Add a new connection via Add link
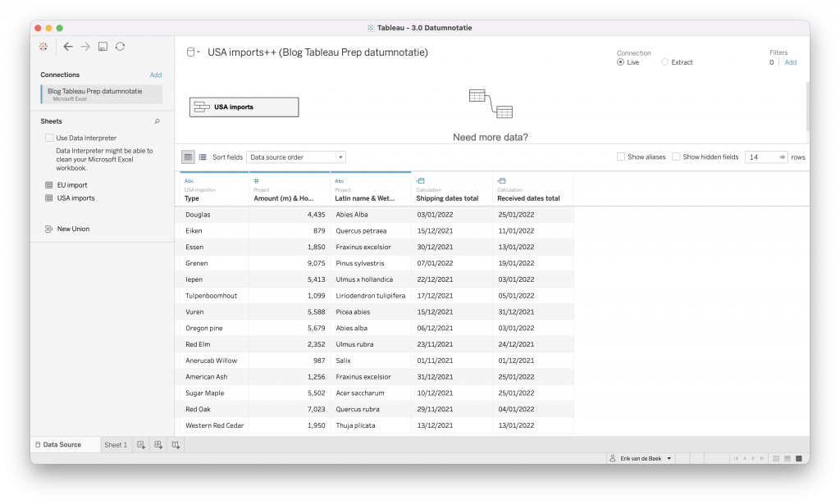Image resolution: width=840 pixels, height=504 pixels. (x=156, y=75)
